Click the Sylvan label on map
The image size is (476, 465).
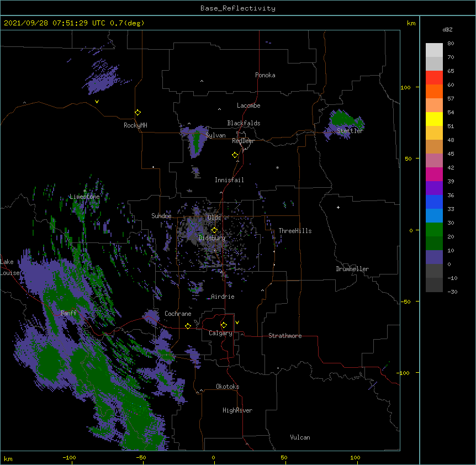coord(215,135)
